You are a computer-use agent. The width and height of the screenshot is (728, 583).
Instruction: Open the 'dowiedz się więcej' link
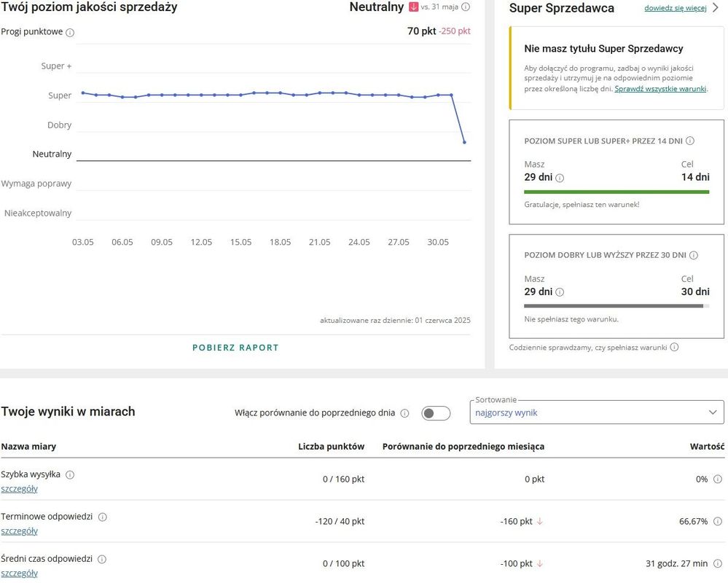point(675,8)
